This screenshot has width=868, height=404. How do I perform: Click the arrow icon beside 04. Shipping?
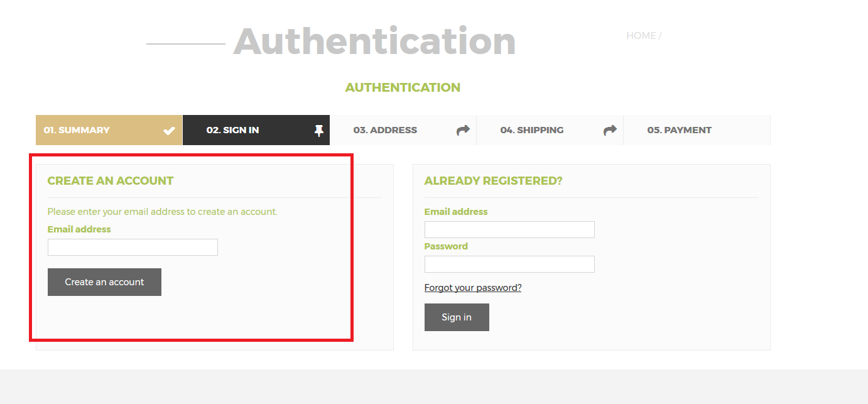tap(610, 131)
